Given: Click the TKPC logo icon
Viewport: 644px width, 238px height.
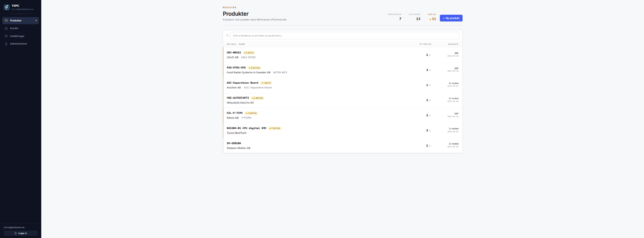Looking at the screenshot, I should [x=6, y=7].
